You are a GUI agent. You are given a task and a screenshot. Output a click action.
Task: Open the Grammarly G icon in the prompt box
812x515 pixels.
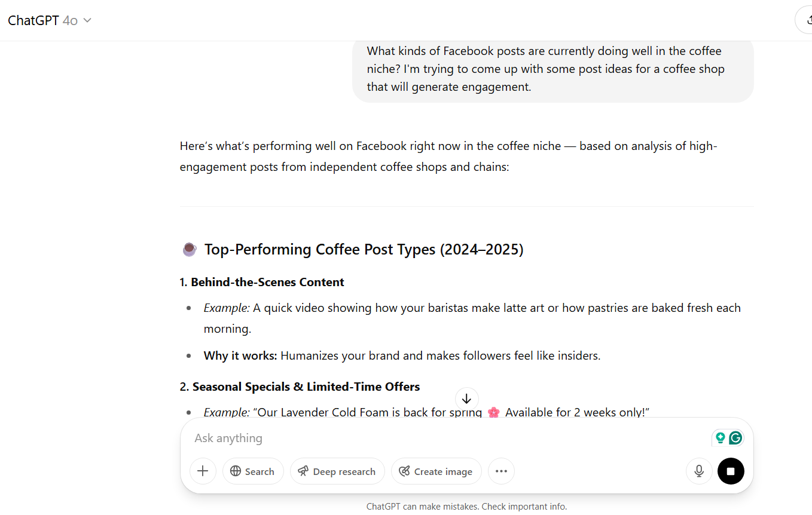point(735,438)
